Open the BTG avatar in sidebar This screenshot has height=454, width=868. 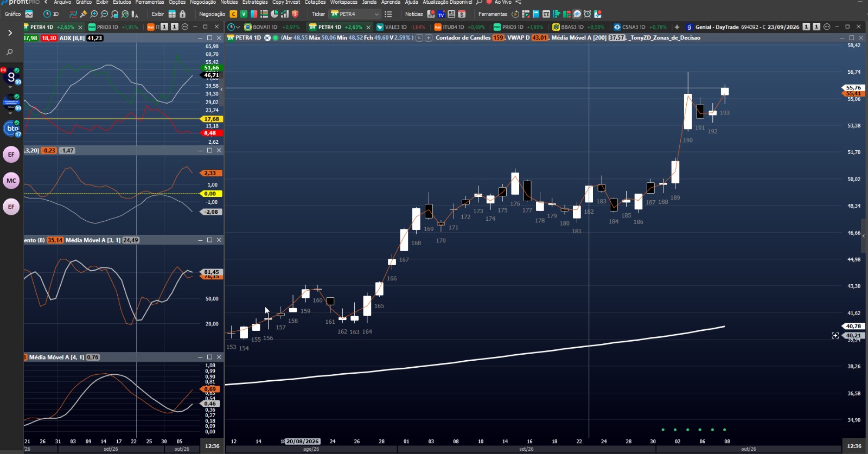pyautogui.click(x=11, y=129)
